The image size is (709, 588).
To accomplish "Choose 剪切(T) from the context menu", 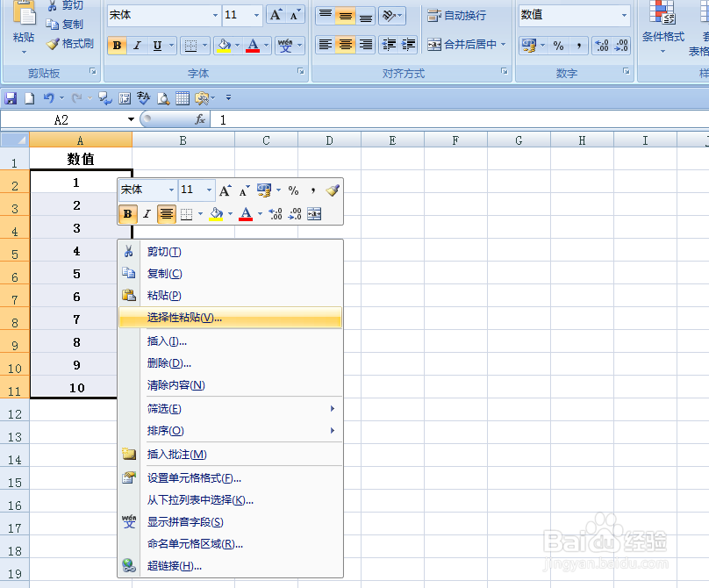I will point(230,252).
